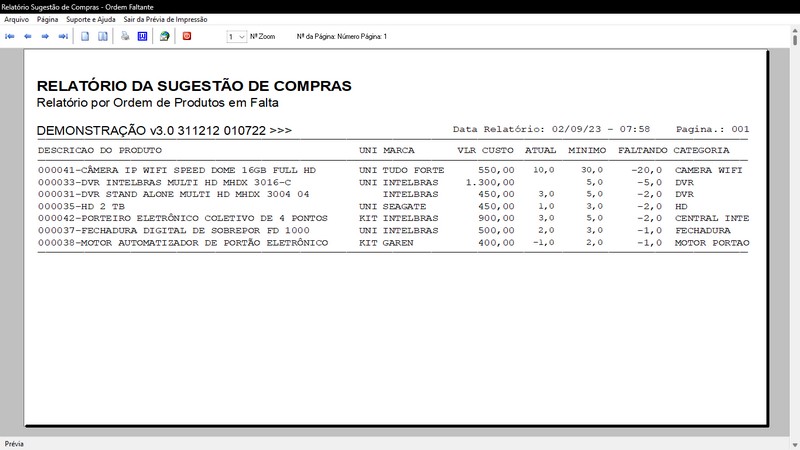
Task: Jump to last page arrow icon
Action: [x=63, y=36]
